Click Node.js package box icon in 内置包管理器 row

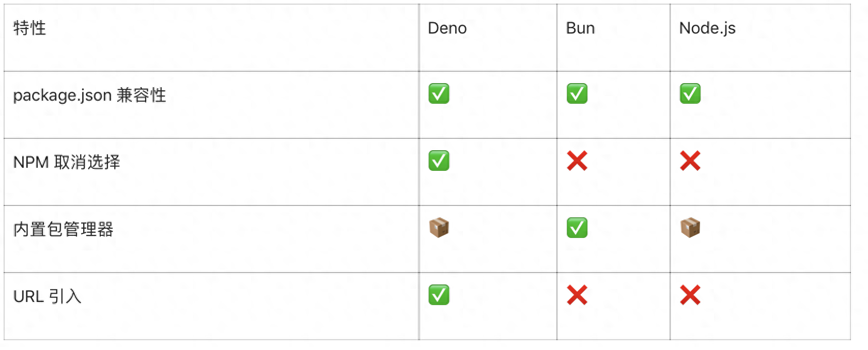(690, 228)
